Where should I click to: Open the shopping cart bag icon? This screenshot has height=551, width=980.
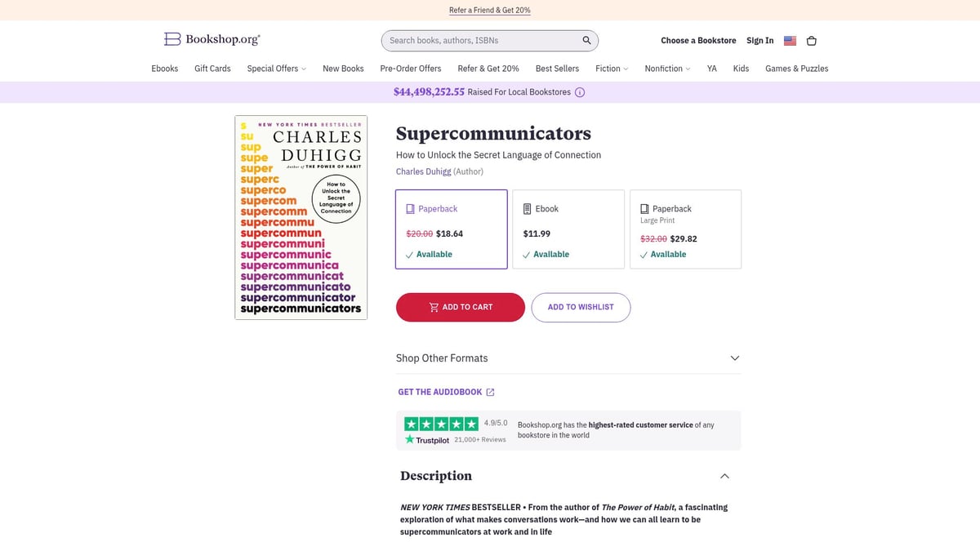click(811, 40)
